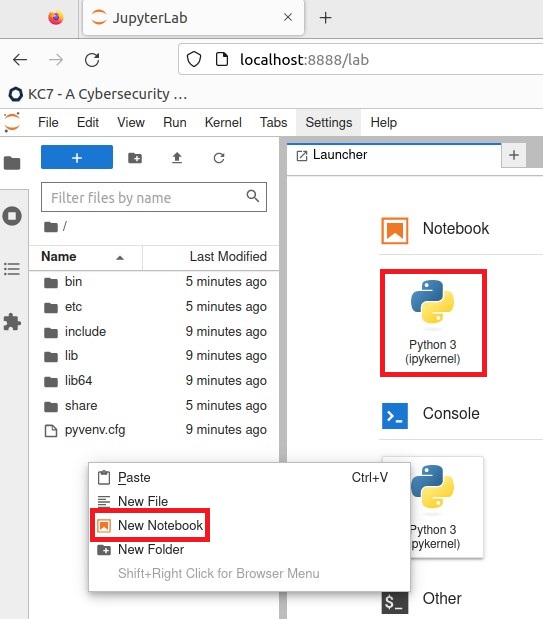Refresh the file browser list

click(219, 158)
